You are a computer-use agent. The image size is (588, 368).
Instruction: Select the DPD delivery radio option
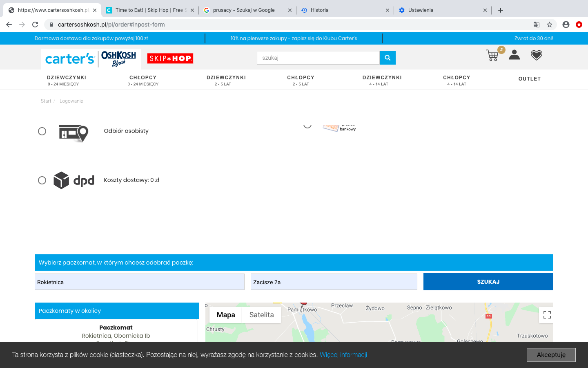[42, 180]
